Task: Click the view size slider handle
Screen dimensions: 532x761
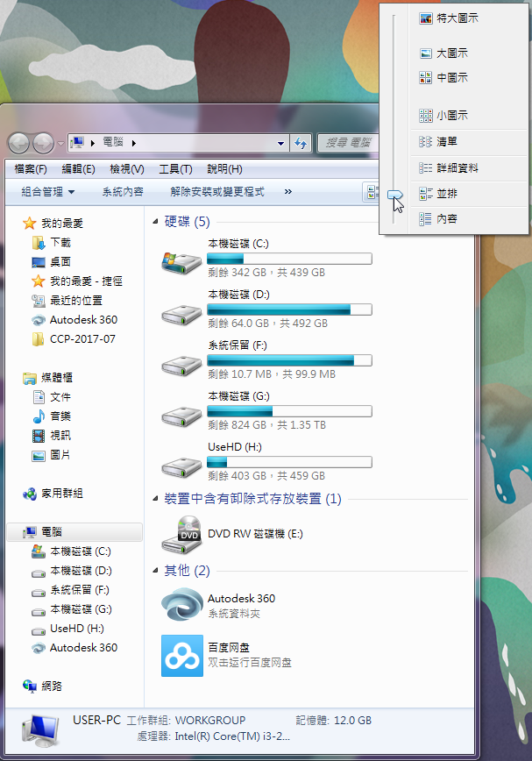Action: point(395,196)
